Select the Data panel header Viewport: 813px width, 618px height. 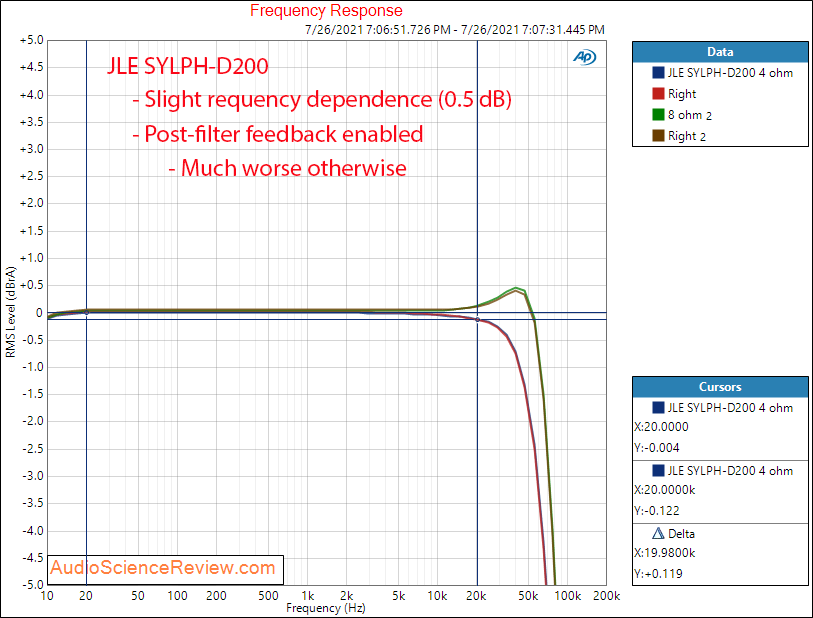[x=720, y=52]
